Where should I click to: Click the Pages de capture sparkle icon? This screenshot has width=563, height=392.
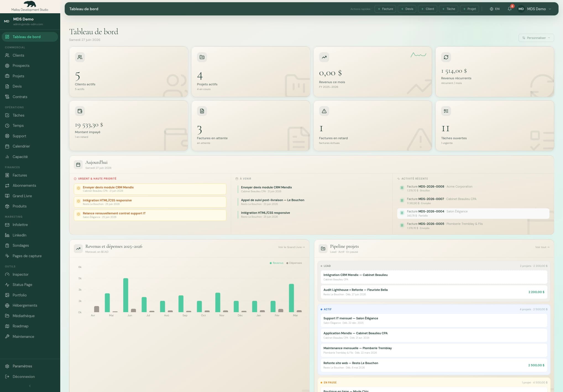tap(7, 256)
